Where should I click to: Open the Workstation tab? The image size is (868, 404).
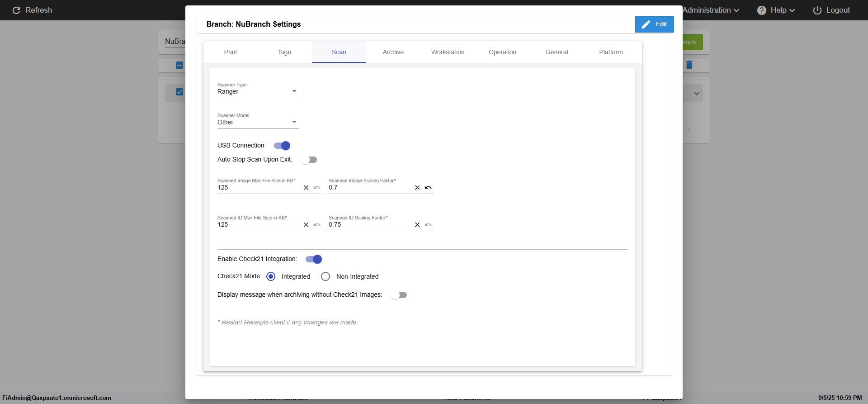click(x=448, y=52)
